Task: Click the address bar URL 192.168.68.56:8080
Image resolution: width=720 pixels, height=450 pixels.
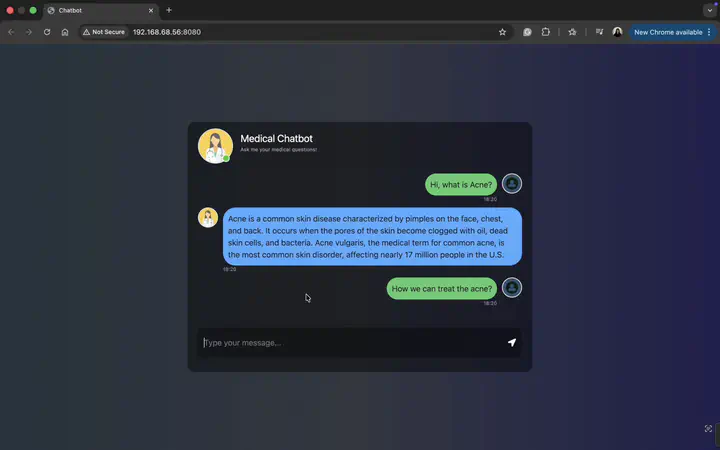Action: click(167, 32)
